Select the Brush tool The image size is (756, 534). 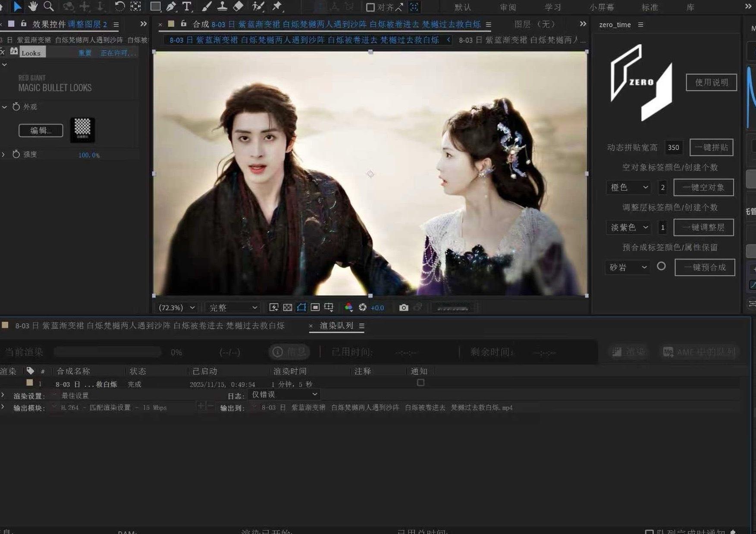207,6
